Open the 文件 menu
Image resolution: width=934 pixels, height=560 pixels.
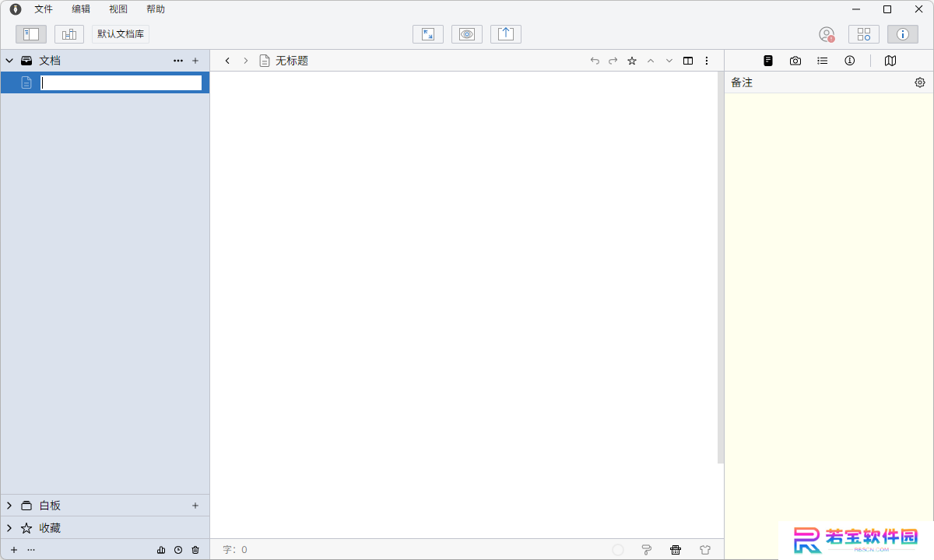pos(44,9)
